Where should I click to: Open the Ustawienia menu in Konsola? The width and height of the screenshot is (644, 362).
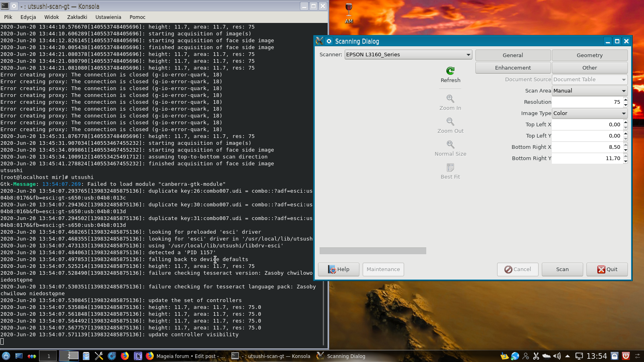[108, 17]
